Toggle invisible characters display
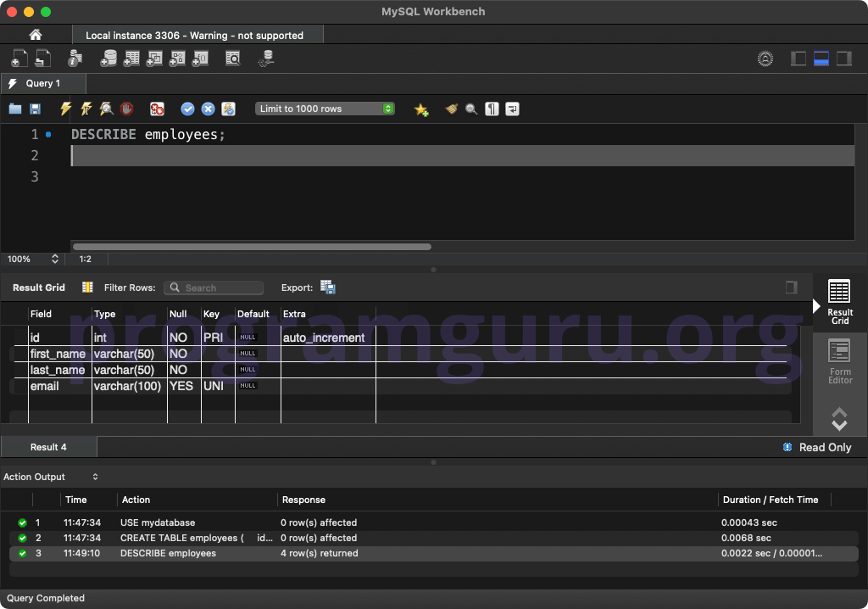Image resolution: width=868 pixels, height=609 pixels. (x=492, y=109)
